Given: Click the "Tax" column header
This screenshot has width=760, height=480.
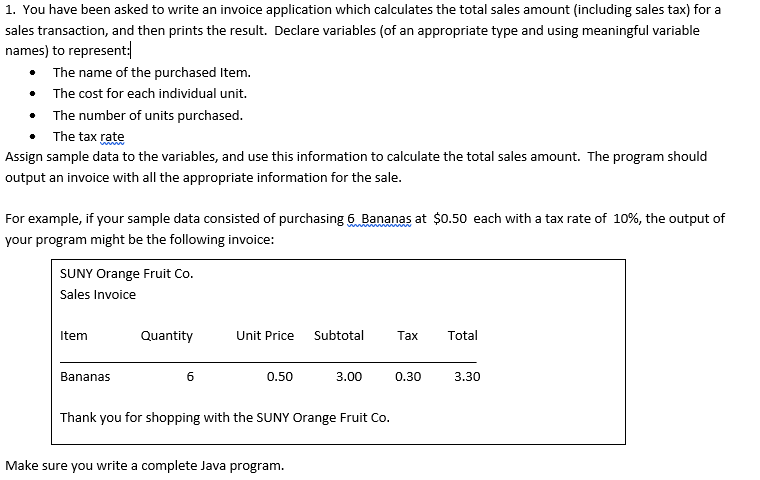Looking at the screenshot, I should click(x=408, y=336).
